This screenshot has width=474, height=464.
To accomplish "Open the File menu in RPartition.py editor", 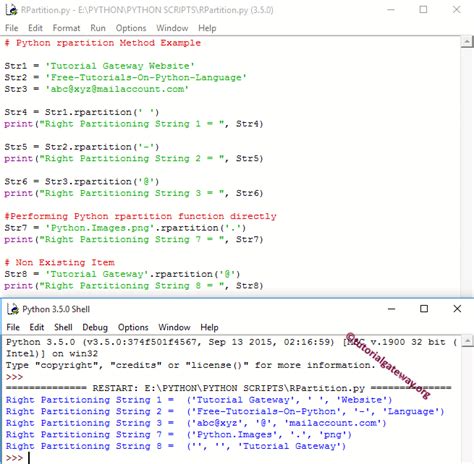I will (x=12, y=28).
